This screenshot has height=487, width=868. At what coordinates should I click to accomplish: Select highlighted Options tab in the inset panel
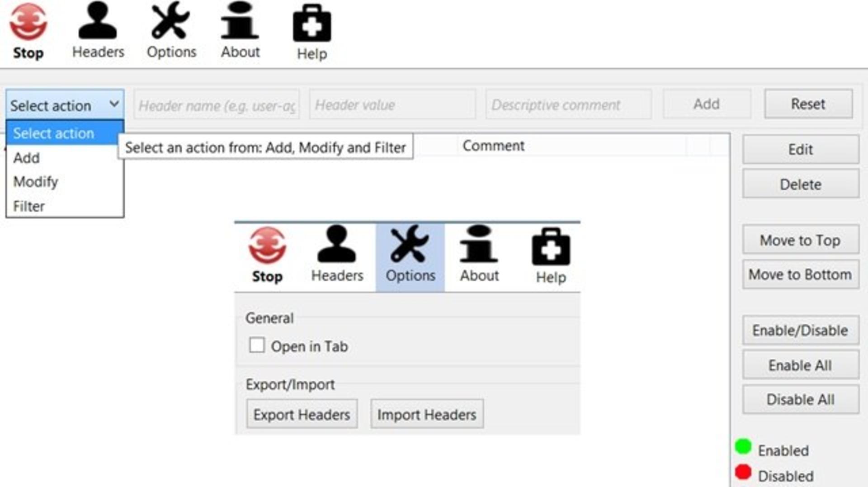coord(410,257)
